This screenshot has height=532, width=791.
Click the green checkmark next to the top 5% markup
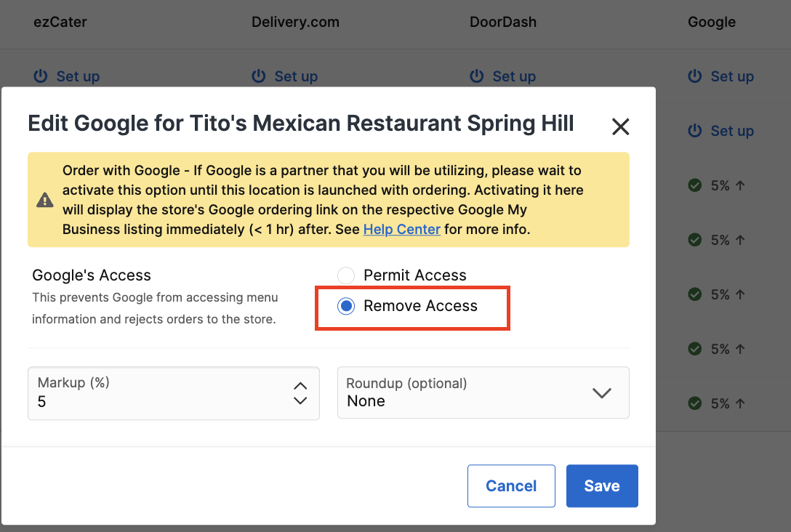(x=694, y=185)
